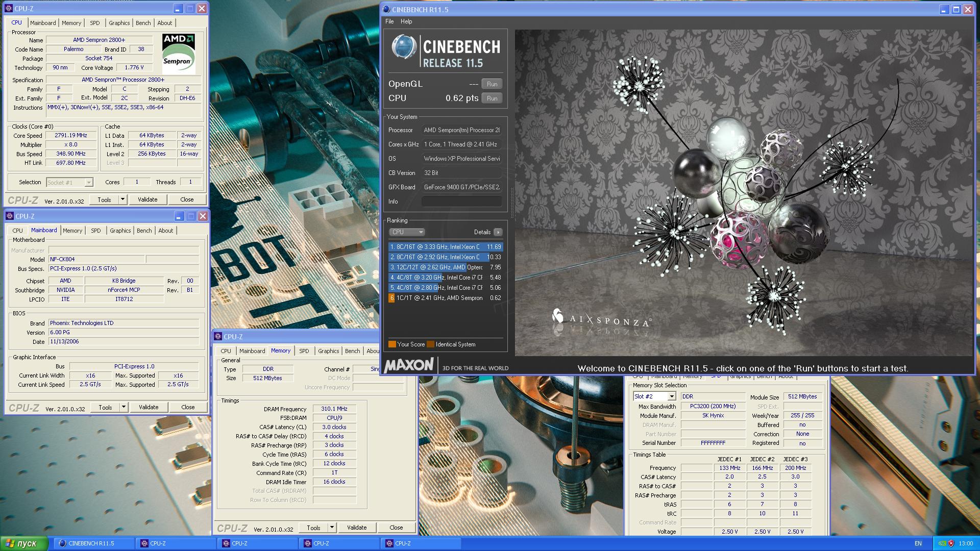
Task: Click the orange Your Score legend swatch
Action: coord(392,344)
